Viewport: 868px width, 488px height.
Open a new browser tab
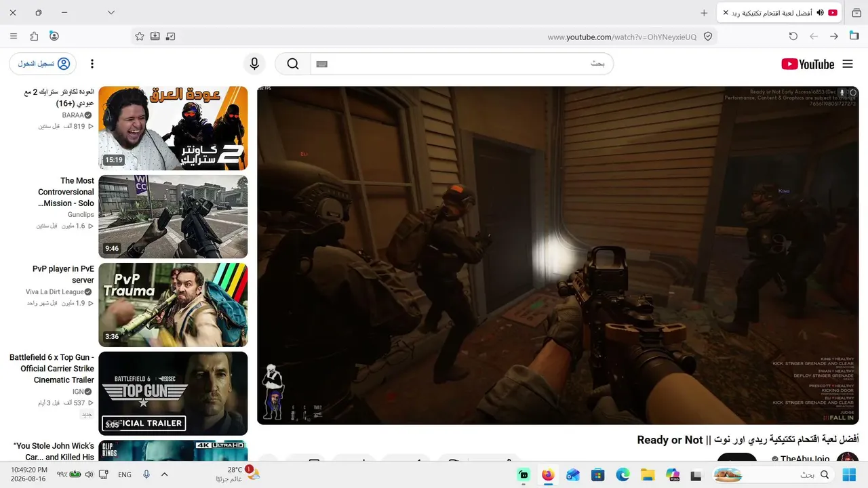coord(704,13)
